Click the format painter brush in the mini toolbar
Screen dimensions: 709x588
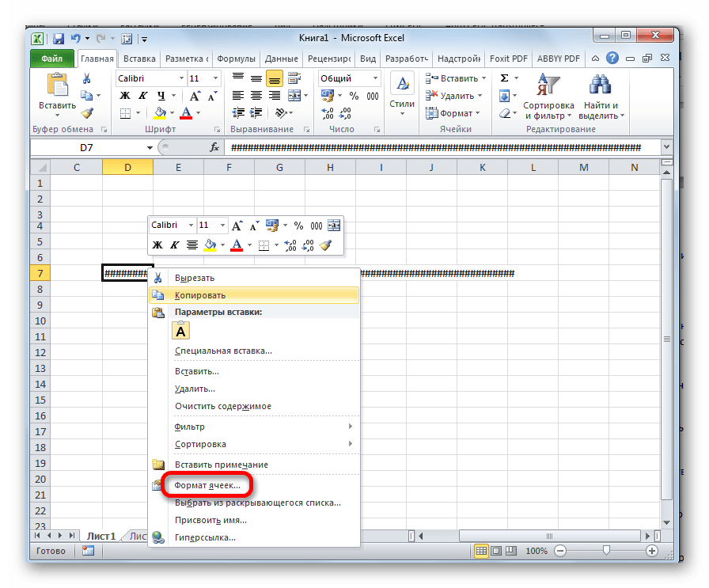click(x=326, y=245)
